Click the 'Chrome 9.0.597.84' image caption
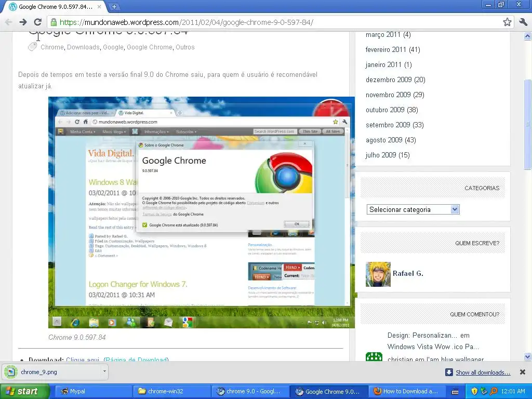 coord(77,337)
